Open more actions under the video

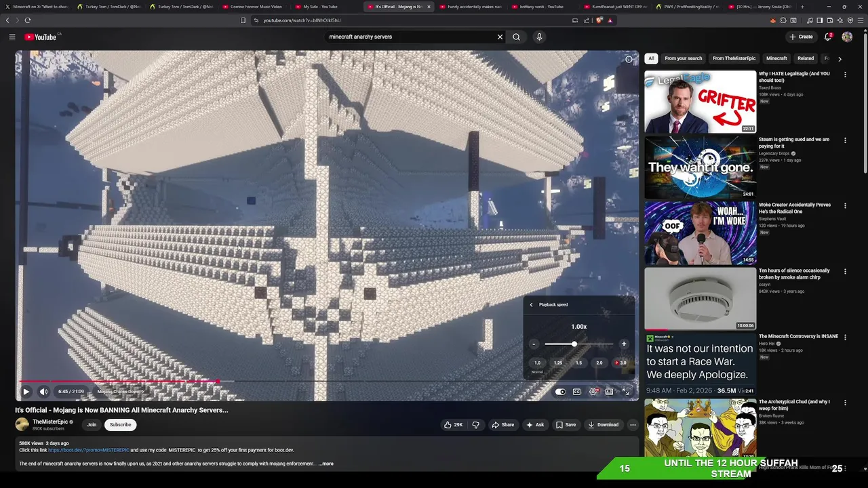pyautogui.click(x=633, y=425)
